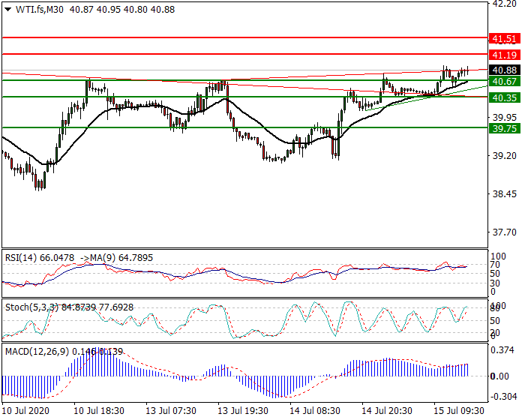Select the black 40.88 current price label
Viewport: 525px width, 420px height.
(x=505, y=70)
